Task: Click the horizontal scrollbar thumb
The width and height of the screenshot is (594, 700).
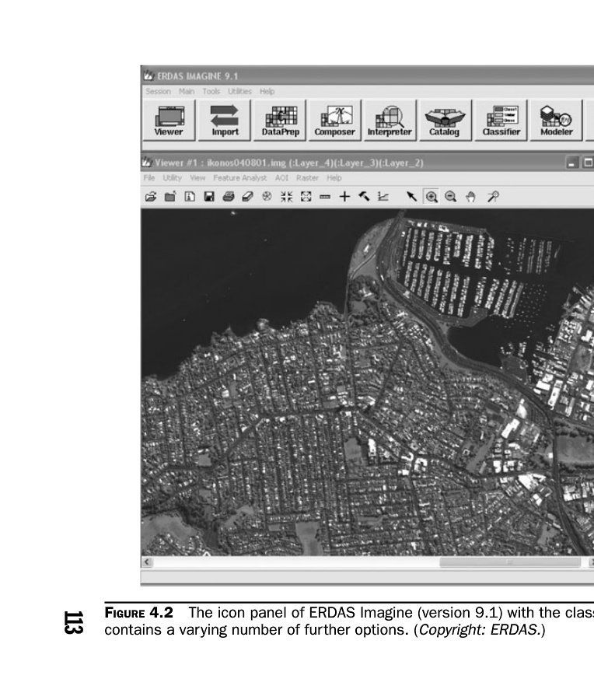Action: coord(509,562)
